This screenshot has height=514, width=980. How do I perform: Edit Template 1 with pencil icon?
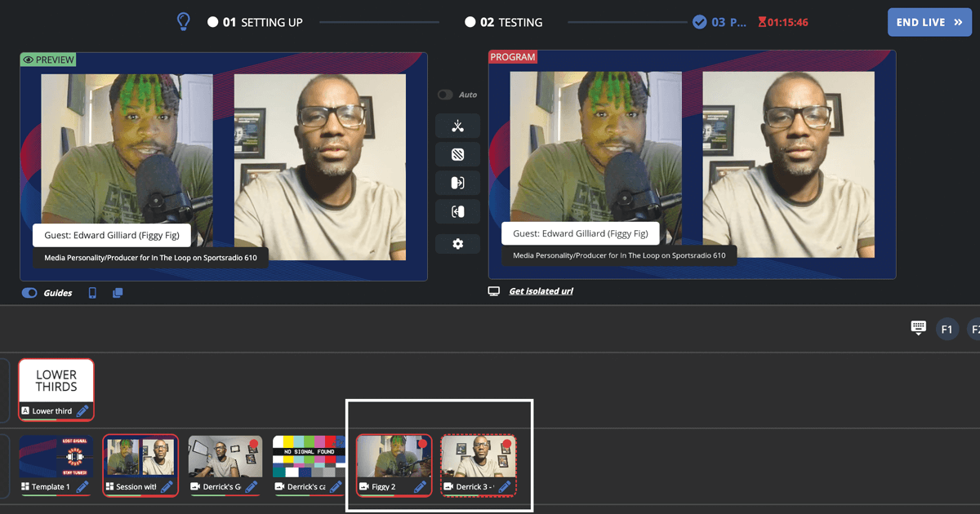[82, 487]
